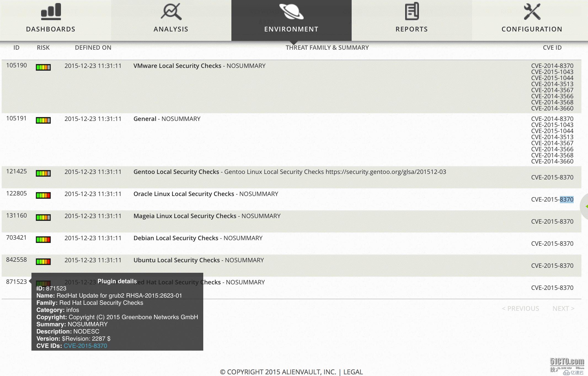The width and height of the screenshot is (588, 376).
Task: Go to NEXT page of results
Action: tap(563, 308)
